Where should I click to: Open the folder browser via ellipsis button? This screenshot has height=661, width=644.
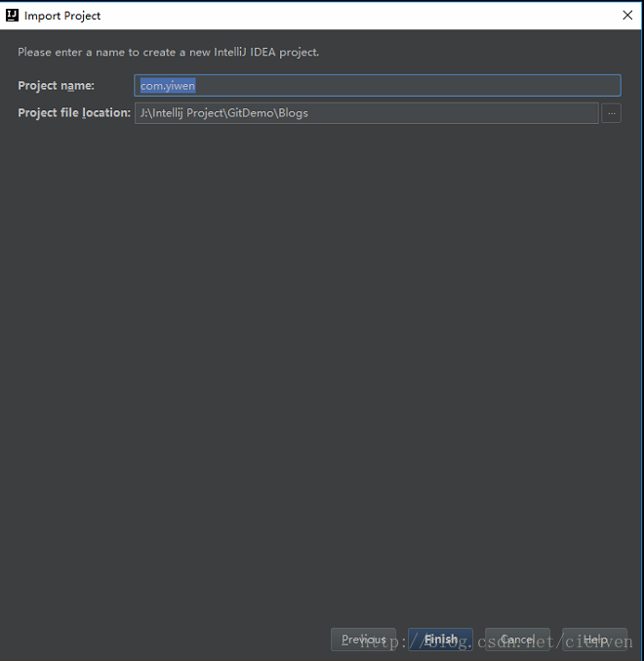coord(611,113)
